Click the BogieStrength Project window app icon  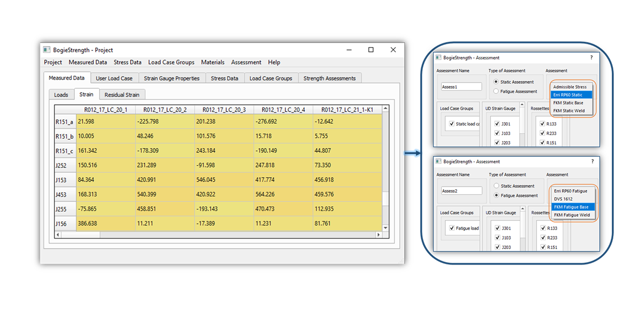(47, 50)
